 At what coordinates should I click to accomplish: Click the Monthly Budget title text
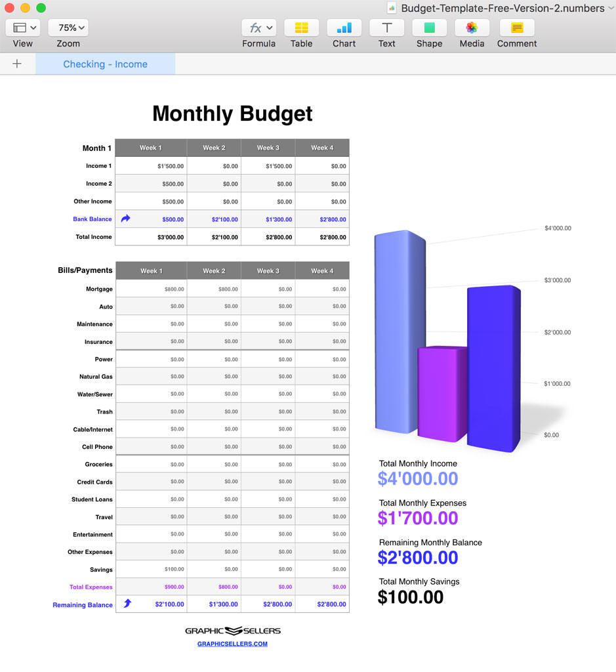click(232, 114)
